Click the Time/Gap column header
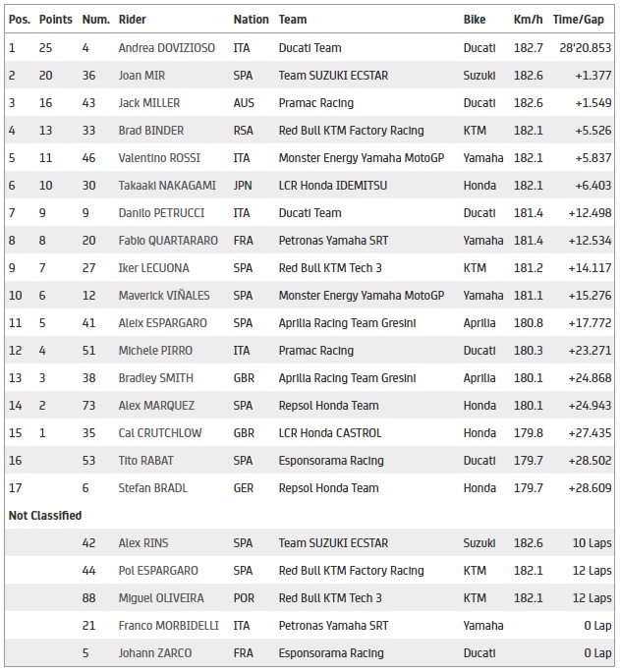The width and height of the screenshot is (620, 672). tap(581, 20)
